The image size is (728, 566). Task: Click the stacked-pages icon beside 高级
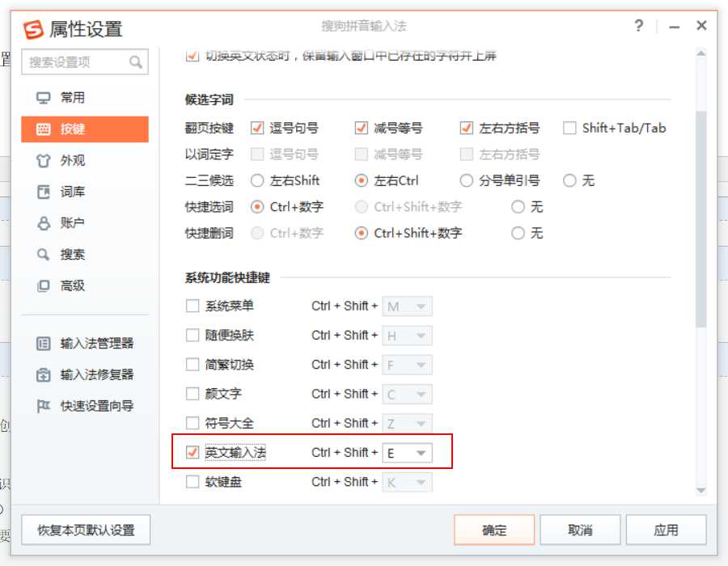43,285
